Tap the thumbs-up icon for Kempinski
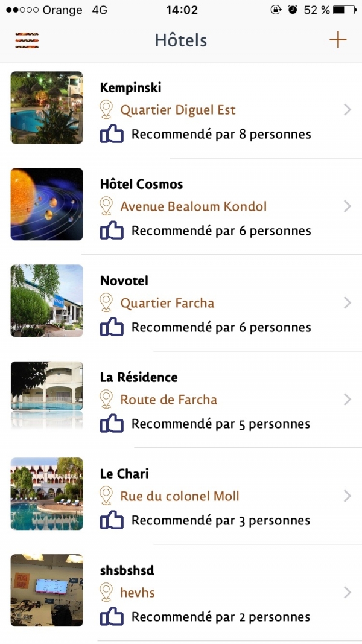The height and width of the screenshot is (644, 362). 112,134
